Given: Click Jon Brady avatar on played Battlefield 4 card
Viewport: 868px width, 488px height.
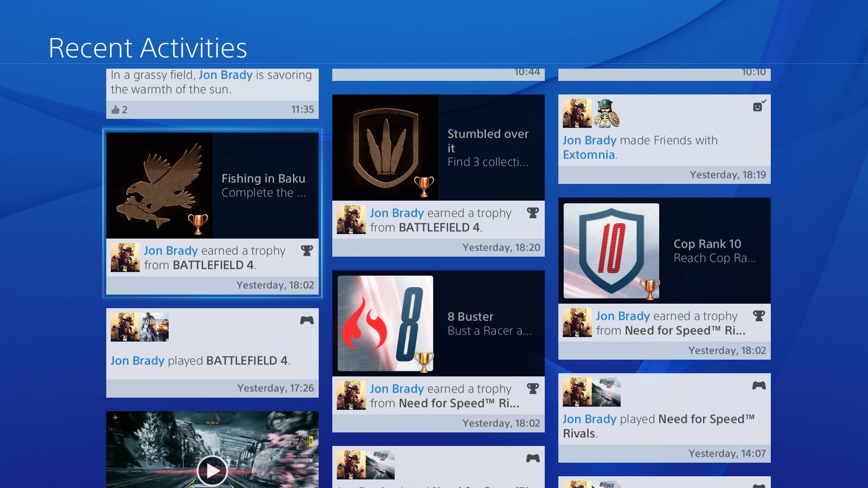Looking at the screenshot, I should click(125, 327).
